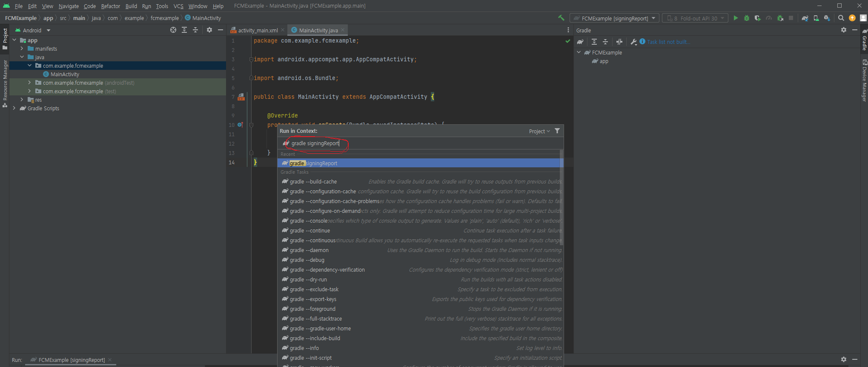Open the Android project view dropdown
The image size is (868, 367).
[x=32, y=30]
